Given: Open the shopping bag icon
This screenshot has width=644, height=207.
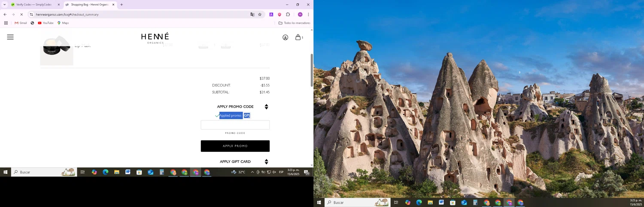Looking at the screenshot, I should click(298, 37).
